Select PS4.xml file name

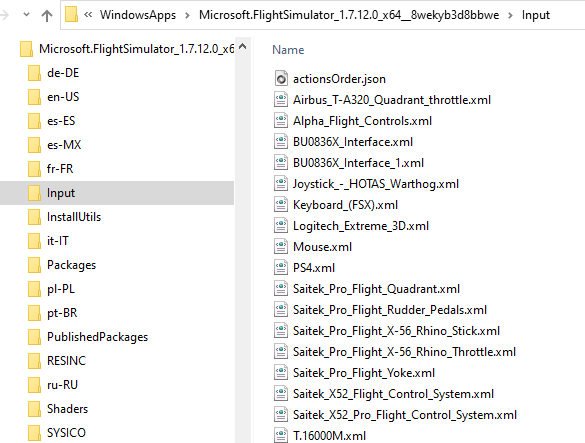(x=314, y=268)
